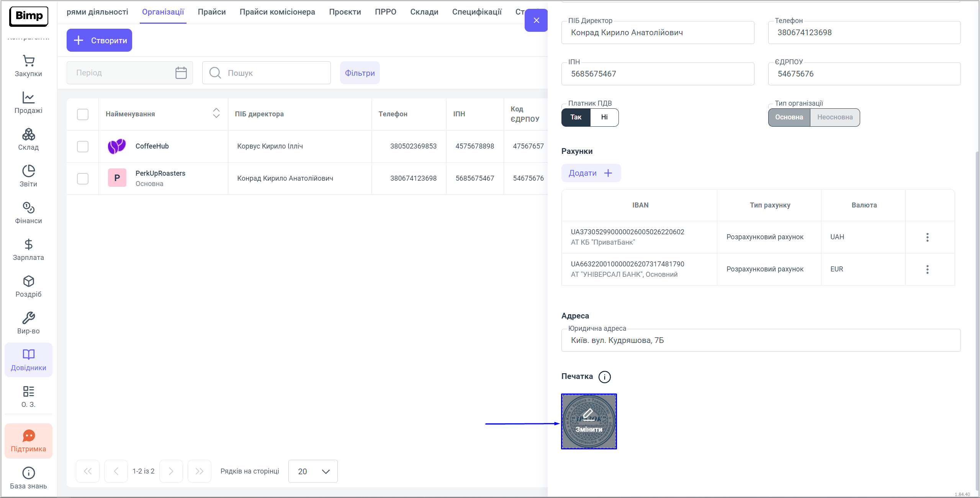The height and width of the screenshot is (498, 980).
Task: Open the Закупки cart icon
Action: click(28, 61)
